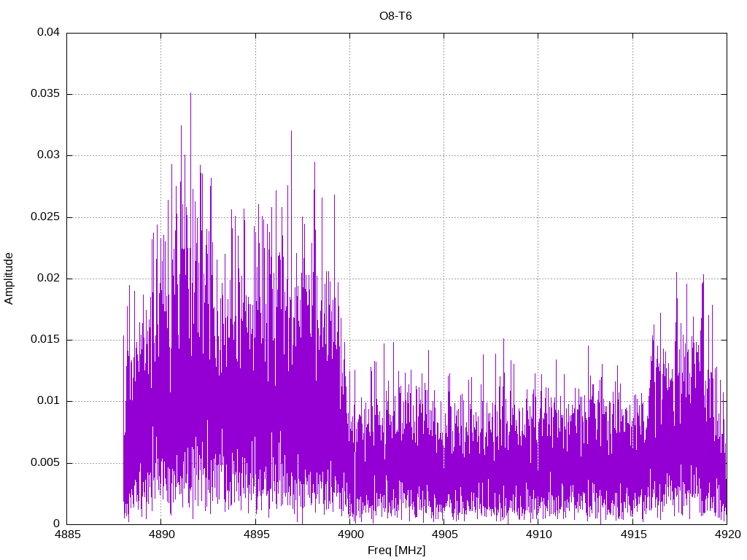Click the 4885 x-axis tick label
Image resolution: width=747 pixels, height=560 pixels.
[66, 535]
